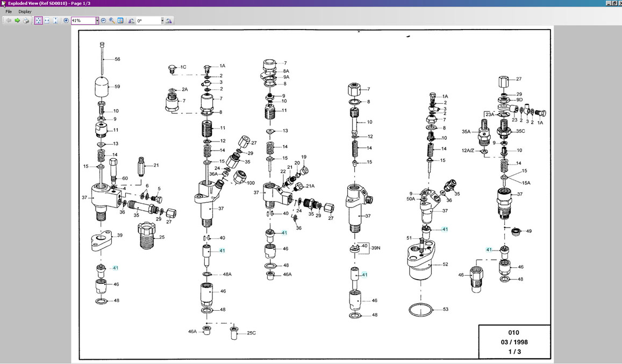The height and width of the screenshot is (364, 622).
Task: Restore down the Exploded View window
Action: click(614, 3)
